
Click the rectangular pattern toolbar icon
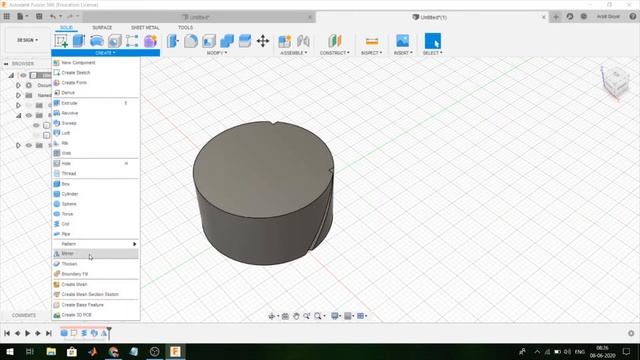tap(132, 41)
